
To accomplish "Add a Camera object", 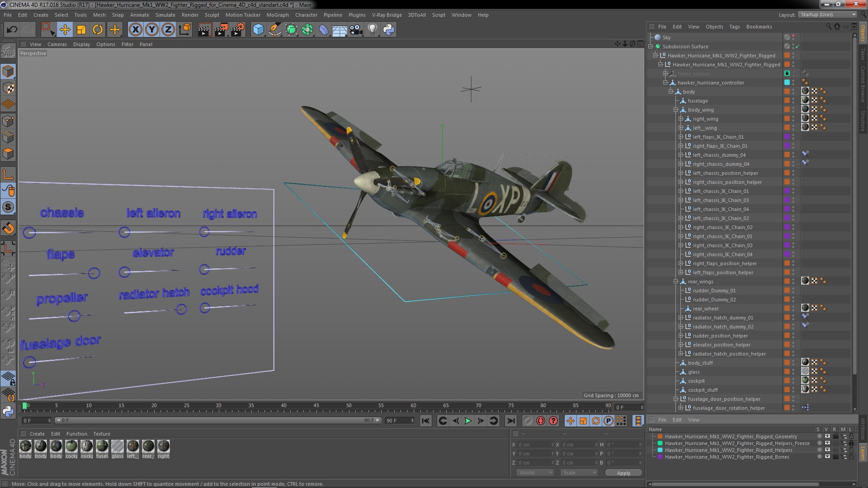I will click(356, 30).
